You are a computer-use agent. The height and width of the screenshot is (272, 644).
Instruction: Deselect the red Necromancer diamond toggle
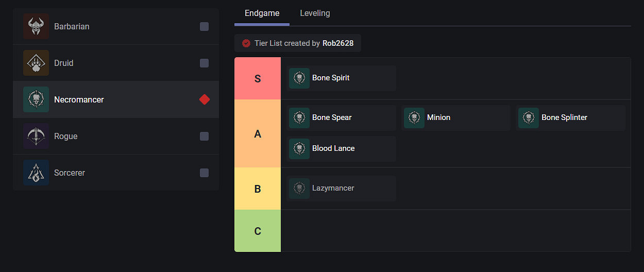tap(205, 99)
